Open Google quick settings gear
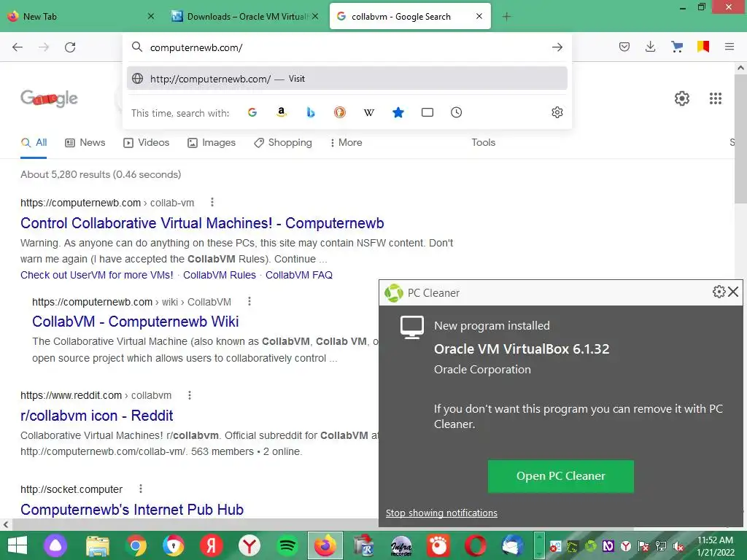Screen dimensions: 747x560 point(682,98)
